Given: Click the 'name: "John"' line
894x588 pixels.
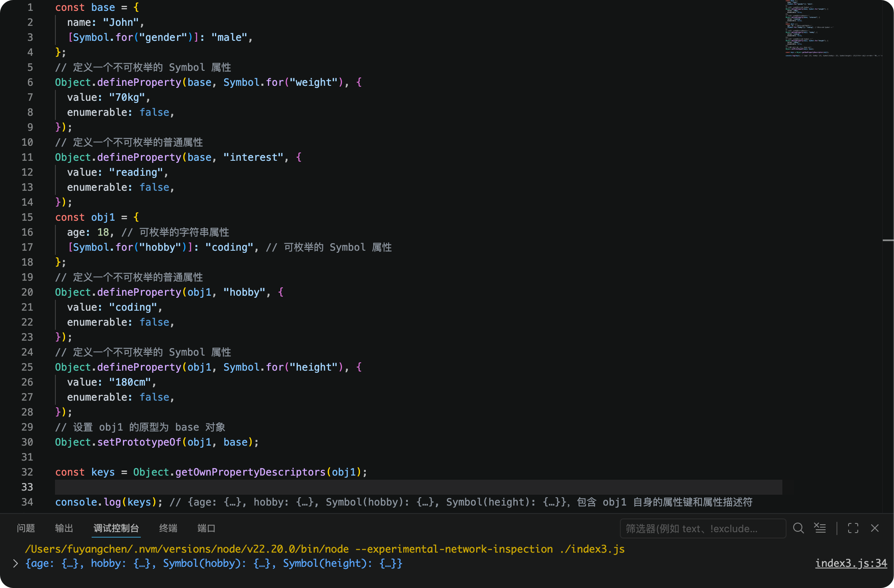Looking at the screenshot, I should click(x=106, y=22).
